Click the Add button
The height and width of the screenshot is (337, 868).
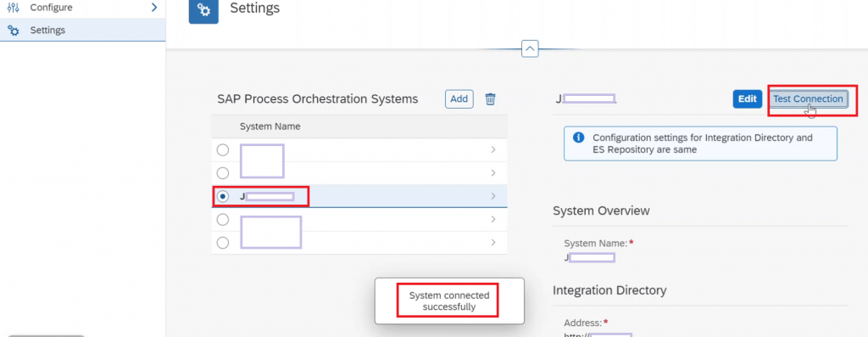[459, 99]
